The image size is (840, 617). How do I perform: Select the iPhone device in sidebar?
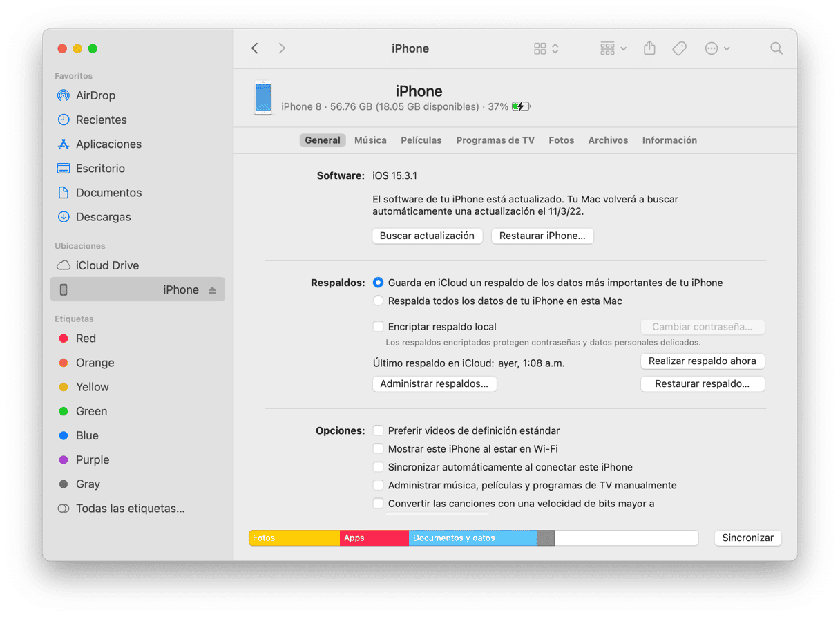(x=137, y=289)
